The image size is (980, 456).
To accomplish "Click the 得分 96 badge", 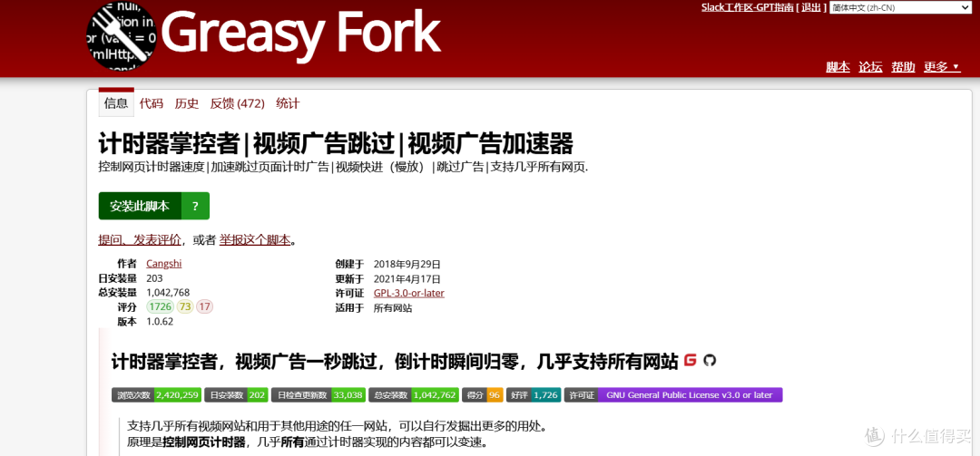I will (483, 394).
